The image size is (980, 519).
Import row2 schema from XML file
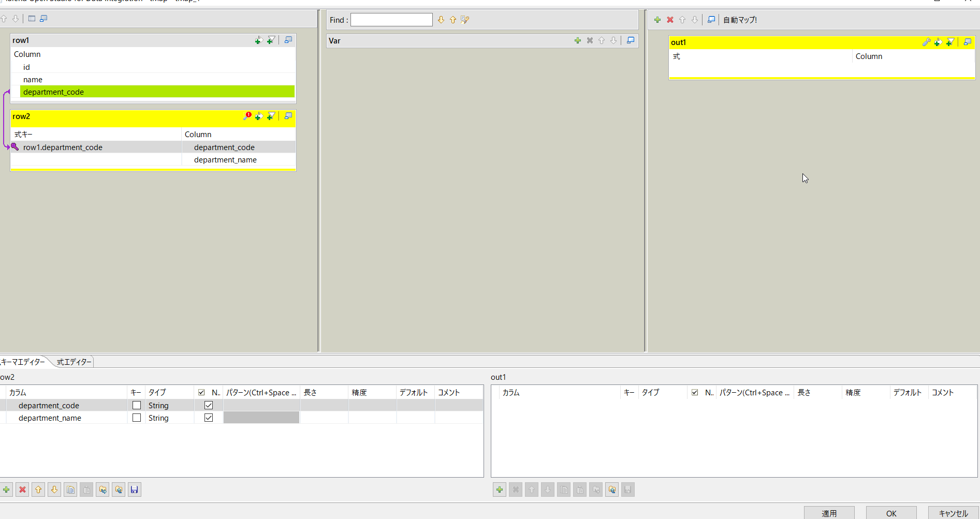pyautogui.click(x=119, y=490)
